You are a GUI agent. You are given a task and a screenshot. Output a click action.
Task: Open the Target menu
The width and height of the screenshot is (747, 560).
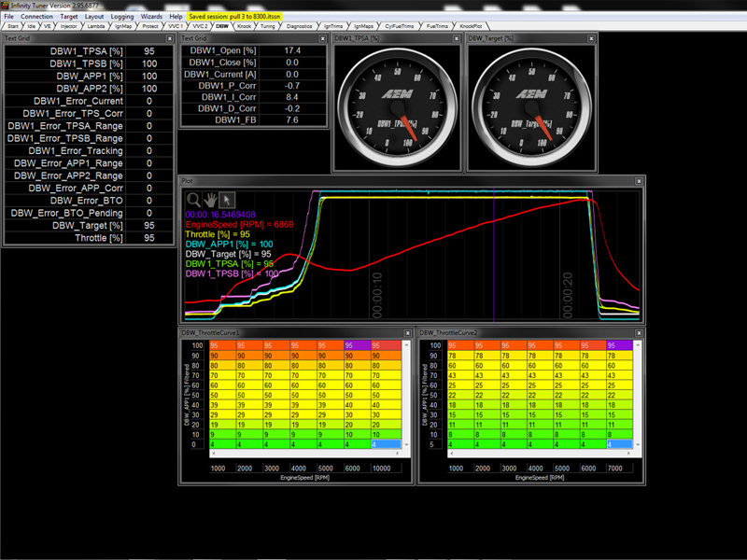pos(68,16)
